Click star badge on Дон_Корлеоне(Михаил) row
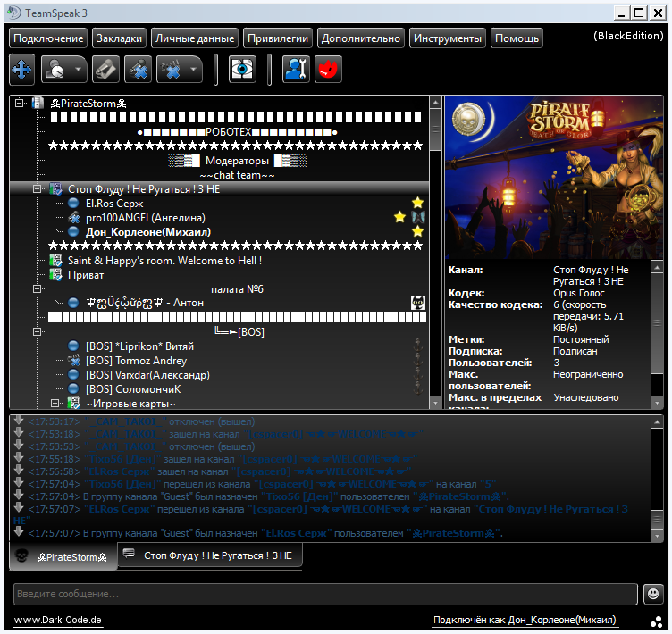 [x=417, y=232]
